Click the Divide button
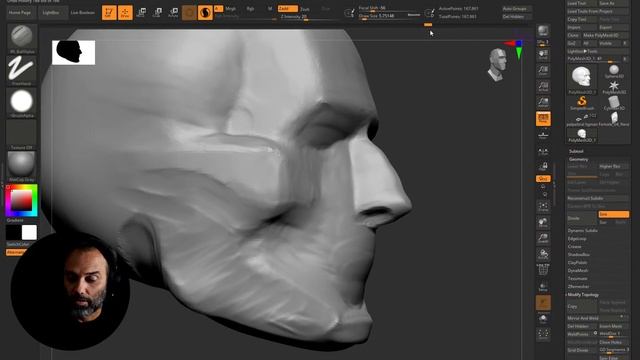The image size is (640, 360). point(582,218)
